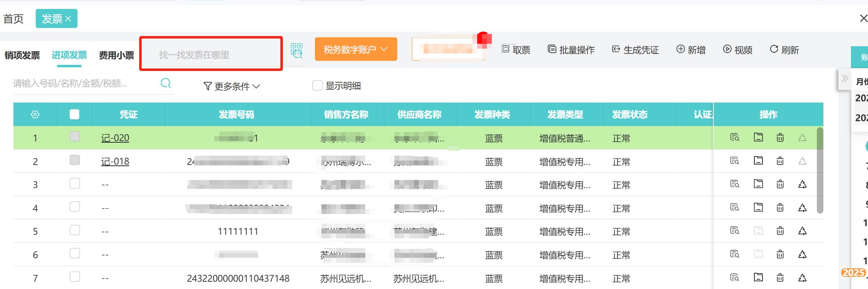The height and width of the screenshot is (289, 868).
Task: Tick the checkbox for row 5
Action: pos(75,230)
